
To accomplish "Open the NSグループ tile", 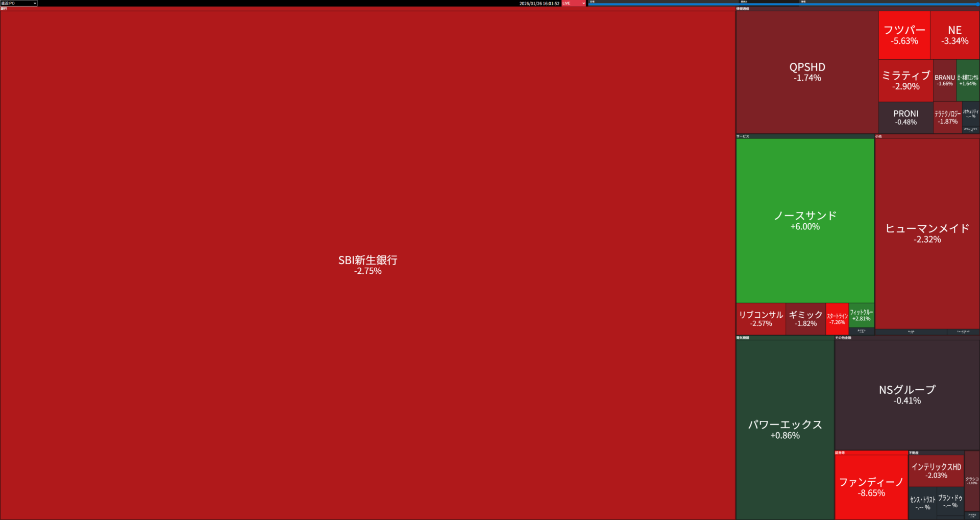I will tap(907, 394).
